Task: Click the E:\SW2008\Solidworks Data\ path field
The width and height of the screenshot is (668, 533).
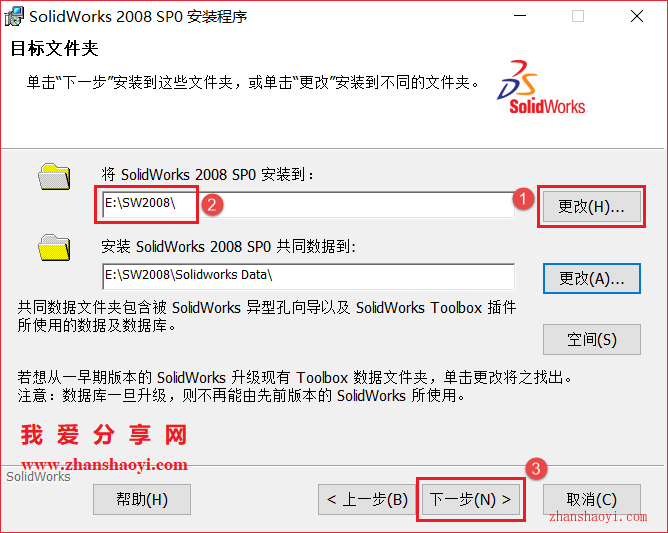Action: 308,277
